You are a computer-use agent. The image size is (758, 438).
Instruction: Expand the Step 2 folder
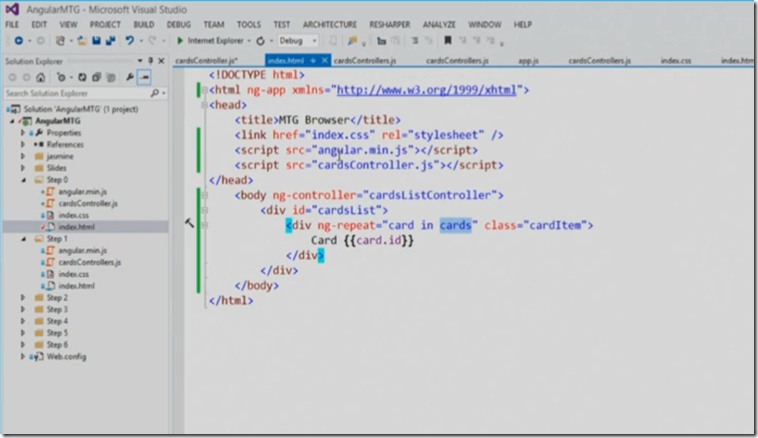[23, 298]
